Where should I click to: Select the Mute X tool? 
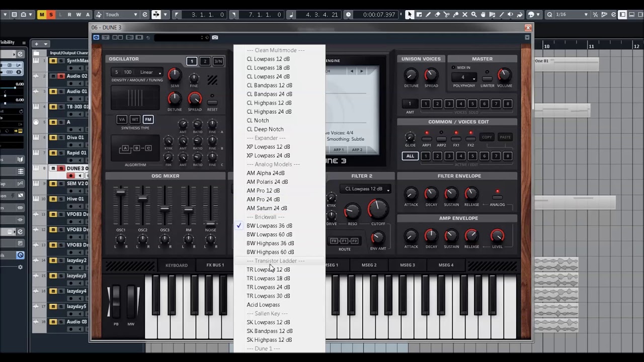point(464,15)
